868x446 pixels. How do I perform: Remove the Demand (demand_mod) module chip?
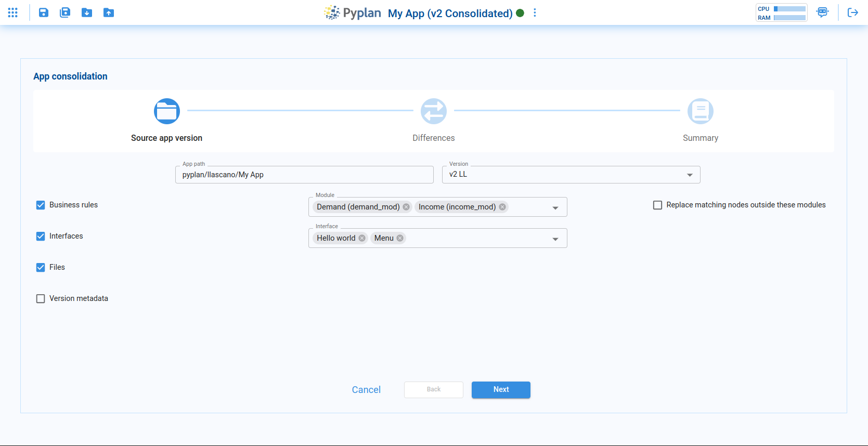pos(406,207)
